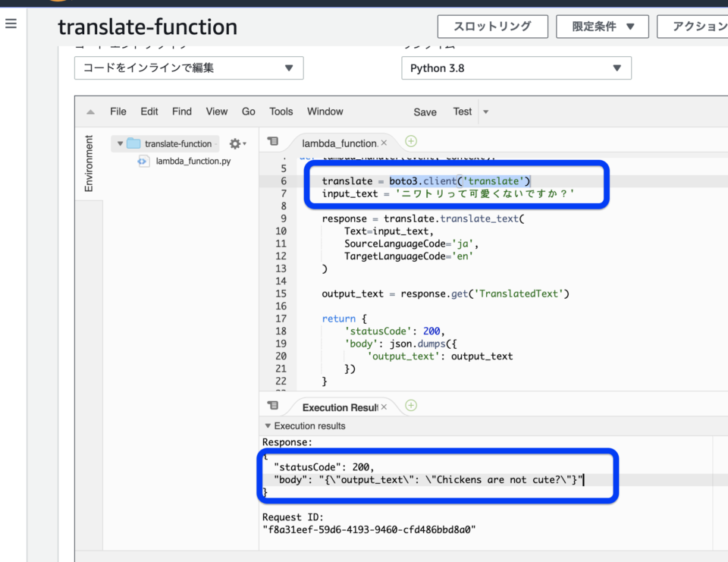This screenshot has width=728, height=562.
Task: Open the console pane tab list icon
Action: [273, 406]
